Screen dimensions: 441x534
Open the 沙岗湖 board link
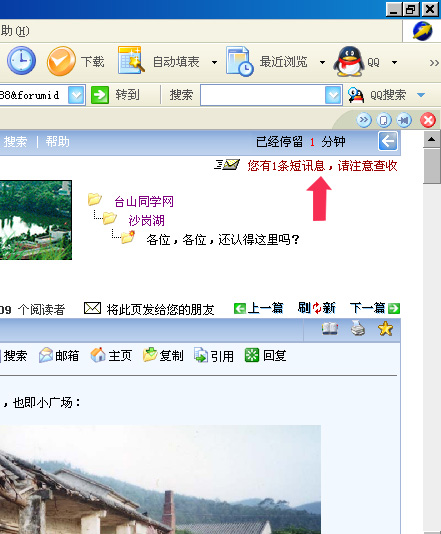pyautogui.click(x=146, y=221)
